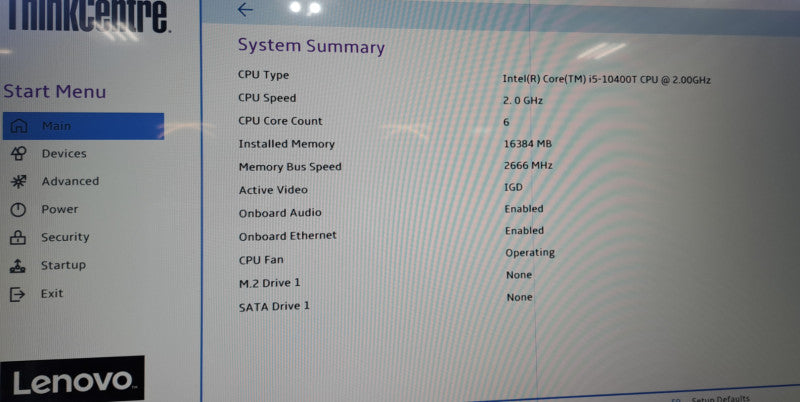Select the M.2 Drive 1 label

[x=270, y=283]
